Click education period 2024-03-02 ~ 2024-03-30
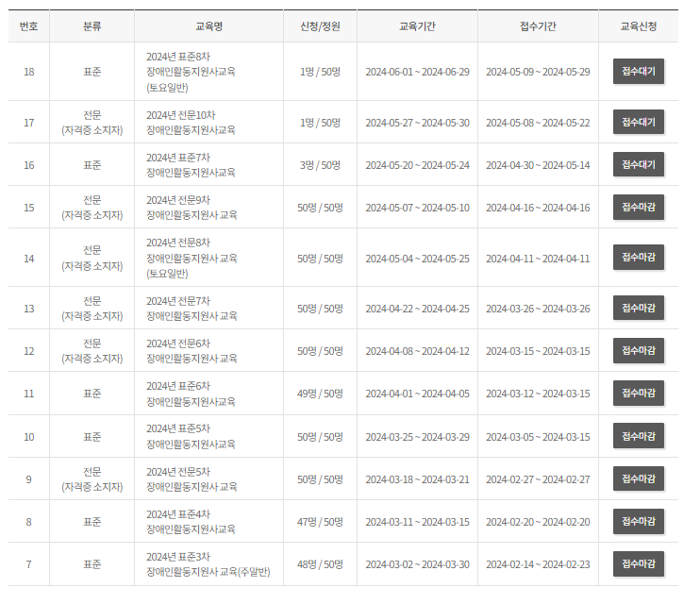The height and width of the screenshot is (604, 700). pyautogui.click(x=417, y=564)
